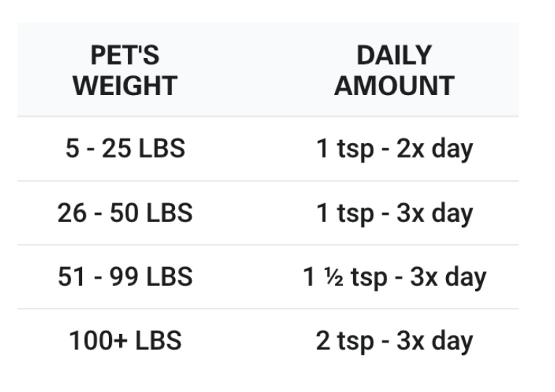The width and height of the screenshot is (555, 392).
Task: Click the PET'S WEIGHT column header
Action: [126, 70]
